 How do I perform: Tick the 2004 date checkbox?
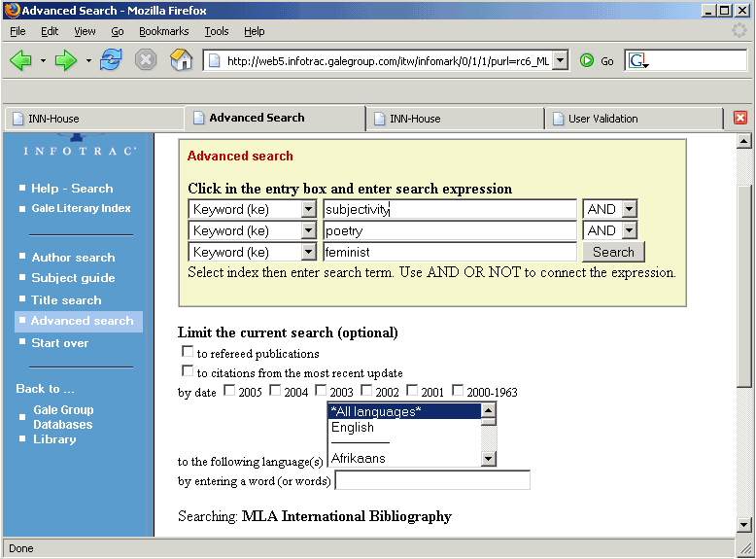275,390
